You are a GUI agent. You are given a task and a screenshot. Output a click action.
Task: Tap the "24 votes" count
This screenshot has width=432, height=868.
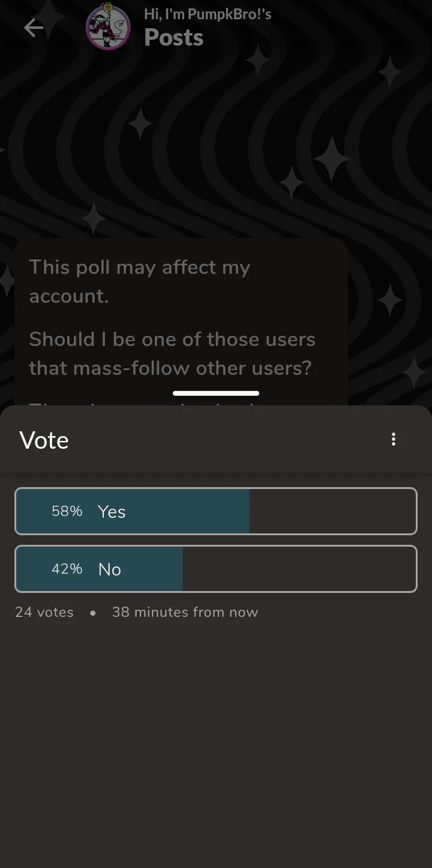tap(44, 612)
